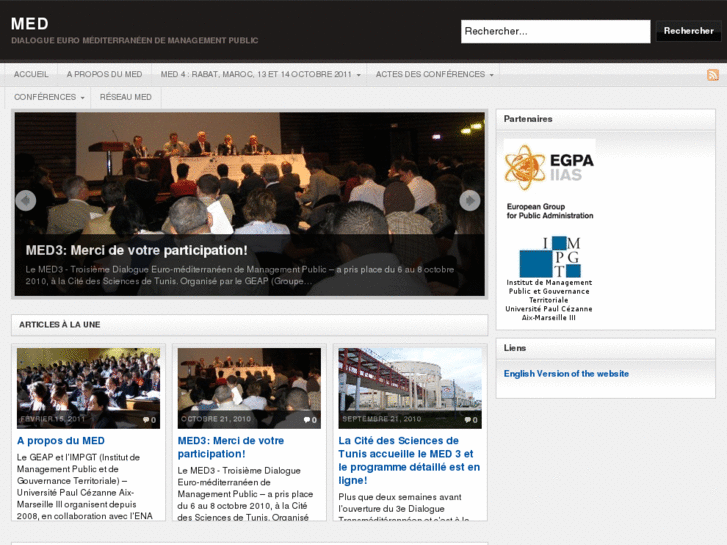Open A propos du MED menu item
727x545 pixels.
(x=104, y=74)
